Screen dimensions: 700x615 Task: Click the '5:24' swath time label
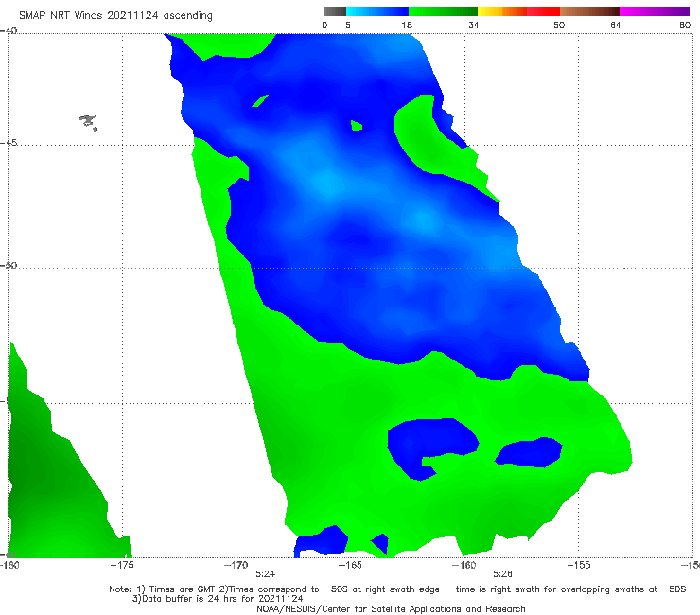[265, 574]
